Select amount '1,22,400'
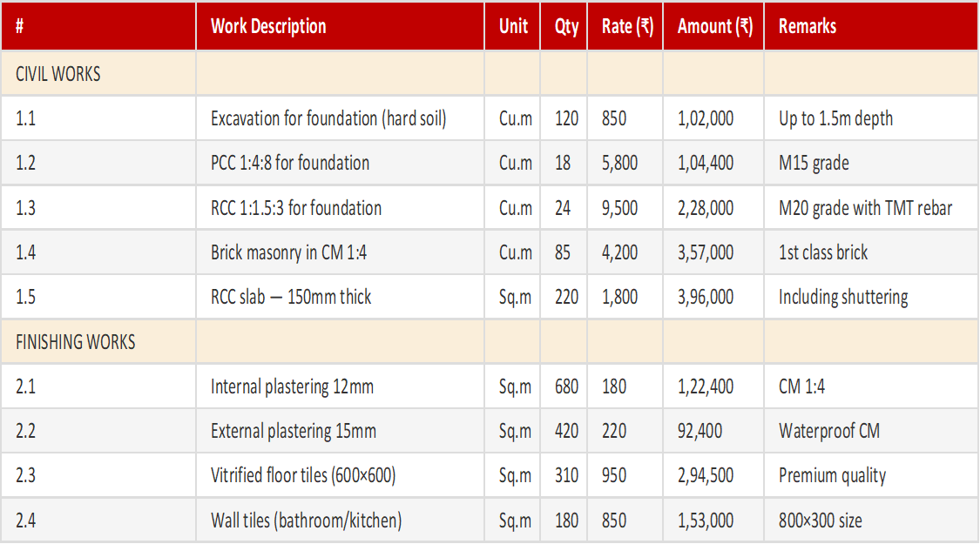The width and height of the screenshot is (980, 544). [x=705, y=386]
